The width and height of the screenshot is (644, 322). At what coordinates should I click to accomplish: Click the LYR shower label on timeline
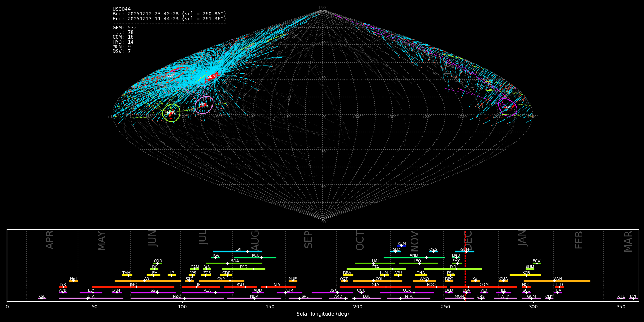tap(63, 285)
